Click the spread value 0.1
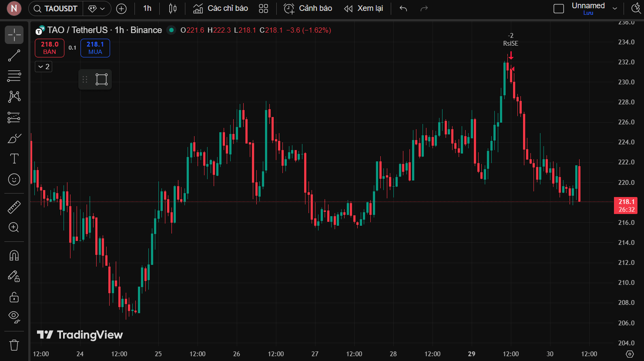644x361 pixels. pos(72,48)
